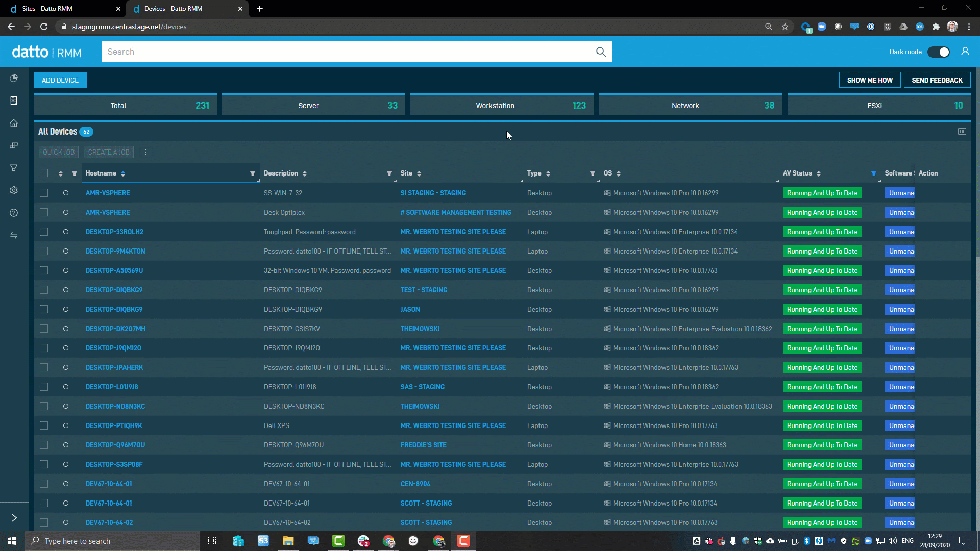The image size is (980, 551).
Task: Open the transfer arrows sidebar icon
Action: 14,235
